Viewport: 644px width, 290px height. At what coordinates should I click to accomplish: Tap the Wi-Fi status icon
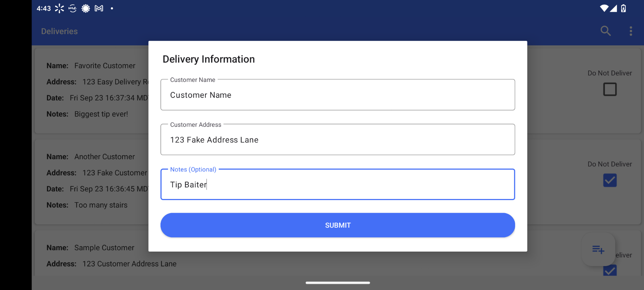[x=604, y=8]
